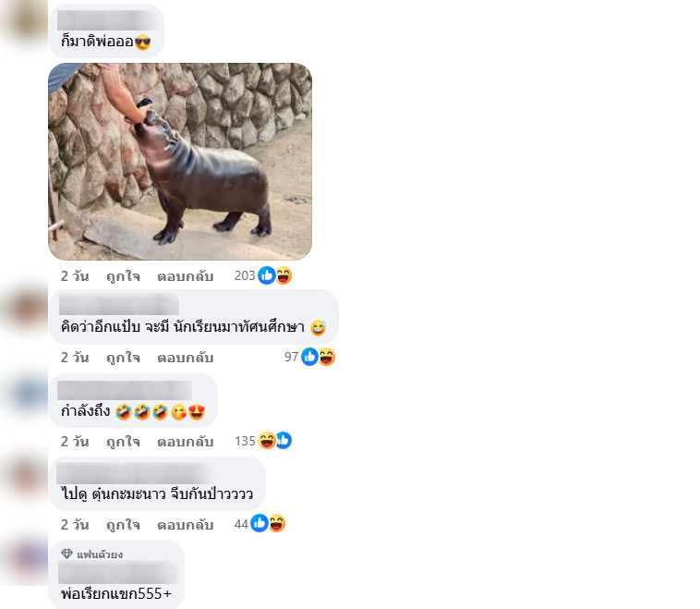Click the haha reaction icon beside 135
This screenshot has height=609, width=700.
tap(267, 441)
